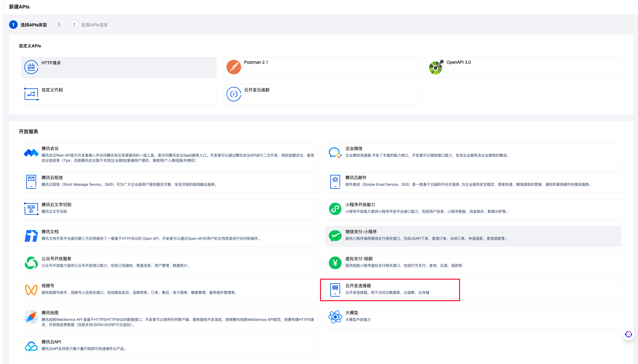The image size is (638, 364).
Task: Click the 大模型 atom icon
Action: pyautogui.click(x=335, y=317)
